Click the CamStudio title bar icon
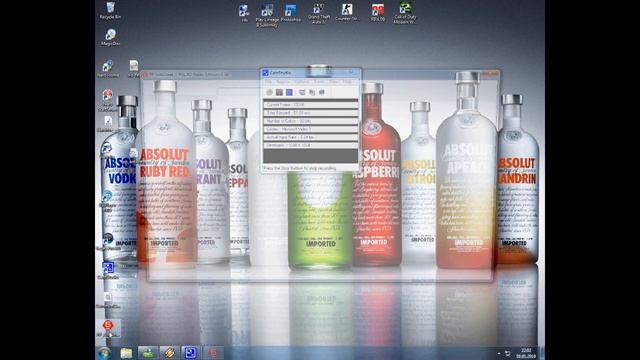The height and width of the screenshot is (360, 640). tap(265, 73)
